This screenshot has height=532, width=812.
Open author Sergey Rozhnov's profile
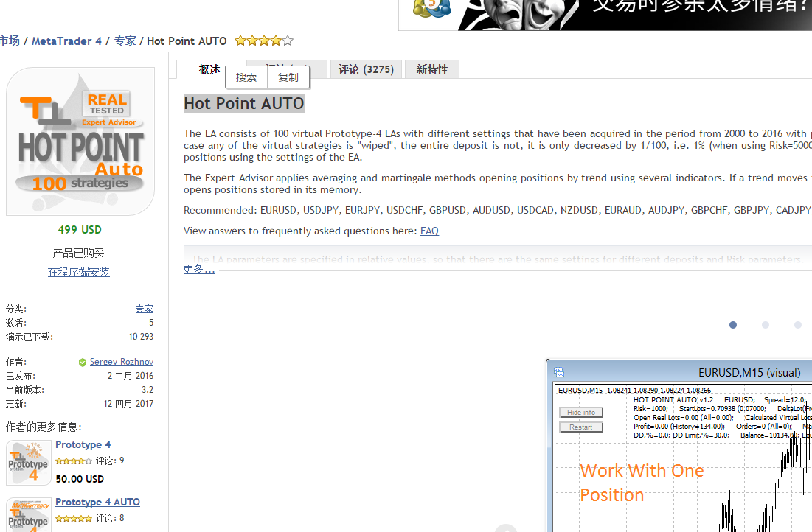122,362
